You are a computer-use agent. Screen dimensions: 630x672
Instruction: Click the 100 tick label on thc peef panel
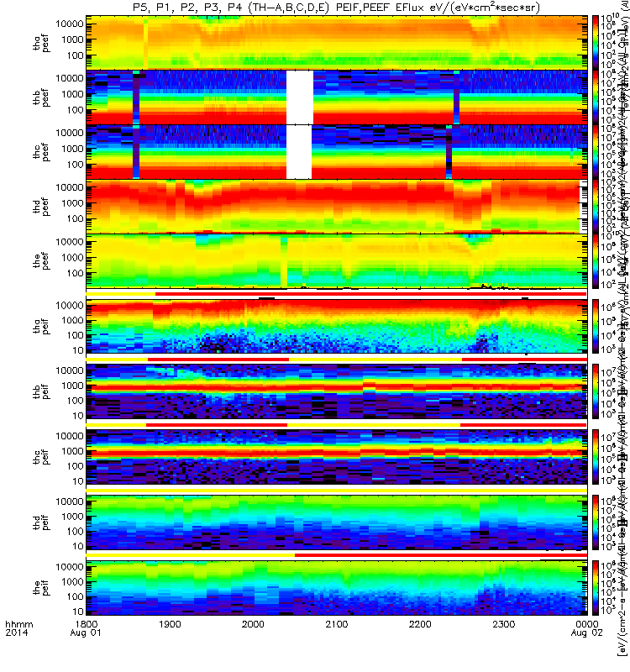[75, 164]
